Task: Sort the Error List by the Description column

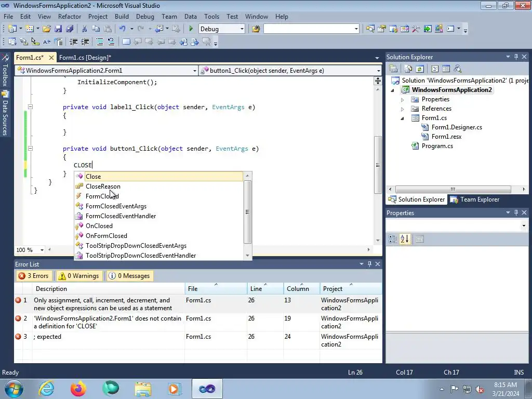Action: pos(109,289)
